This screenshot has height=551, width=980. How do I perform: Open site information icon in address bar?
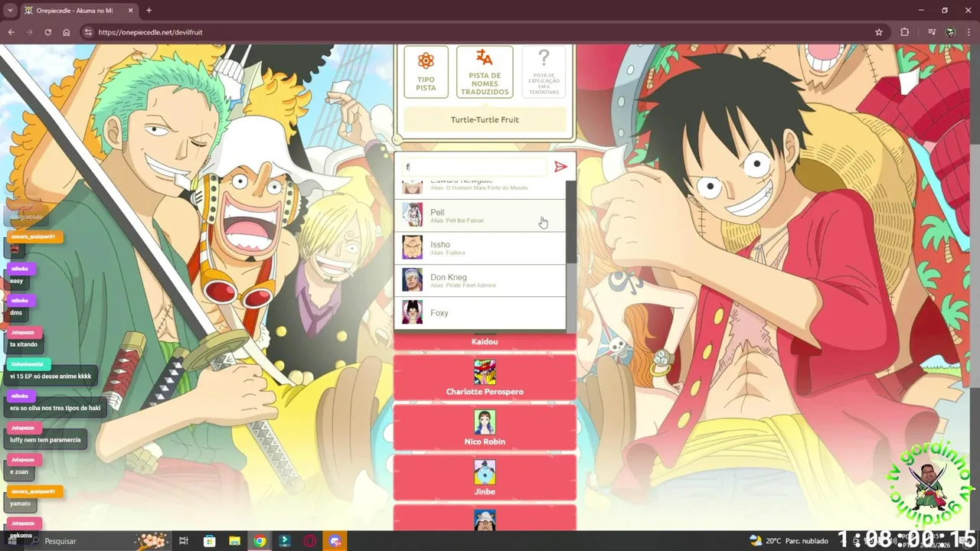point(88,32)
